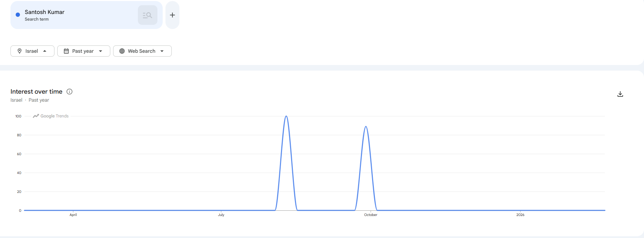This screenshot has height=238, width=644.
Task: Edit the Santosh Kumar search term
Action: click(45, 12)
